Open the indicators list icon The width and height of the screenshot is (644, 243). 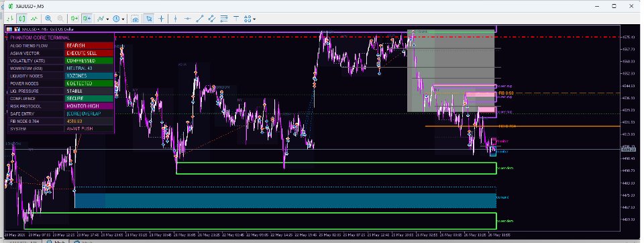[101, 19]
